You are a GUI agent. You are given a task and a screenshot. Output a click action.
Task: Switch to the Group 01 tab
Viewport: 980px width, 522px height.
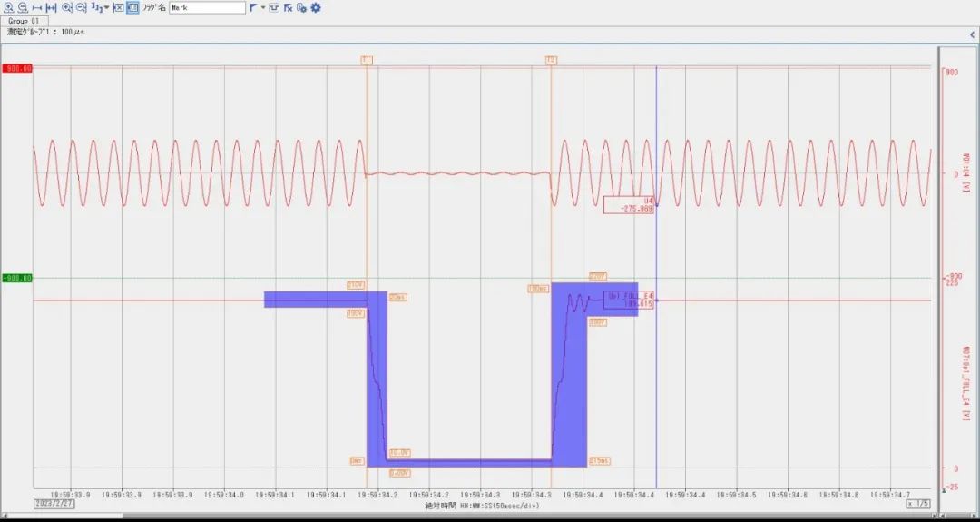click(24, 20)
